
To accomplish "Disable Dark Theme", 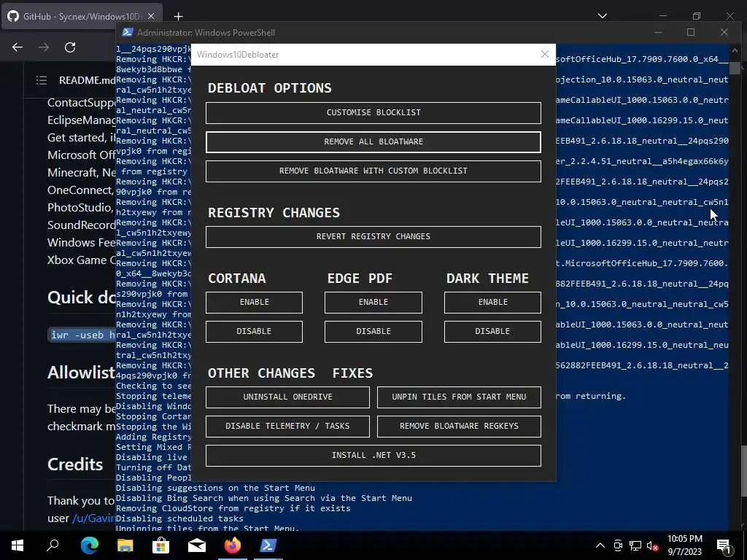I will [492, 332].
